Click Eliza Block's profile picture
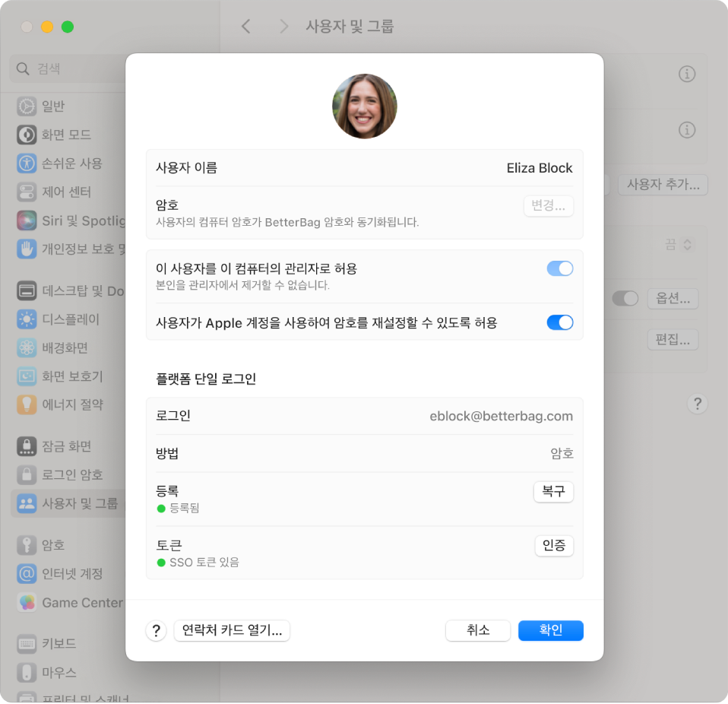The height and width of the screenshot is (704, 728). (364, 106)
